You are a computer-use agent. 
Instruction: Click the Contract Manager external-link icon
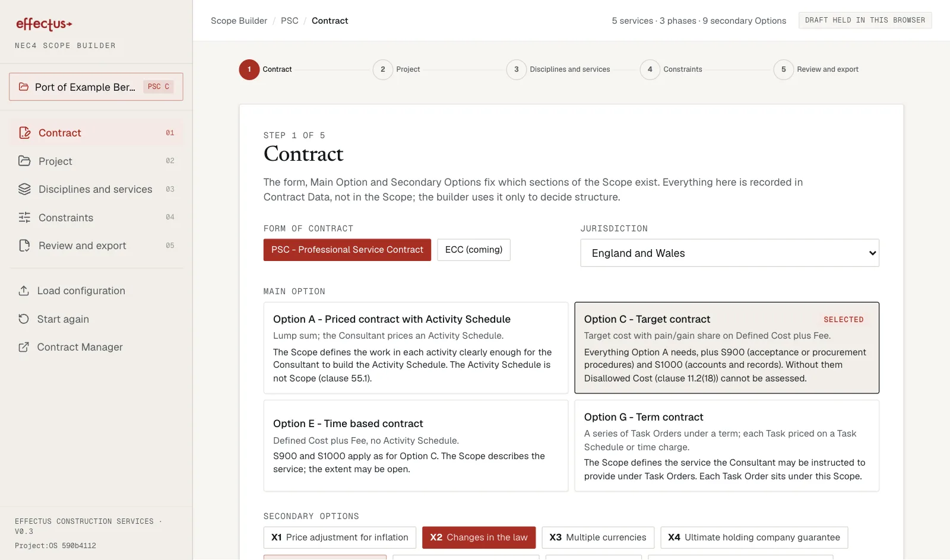[x=24, y=347]
